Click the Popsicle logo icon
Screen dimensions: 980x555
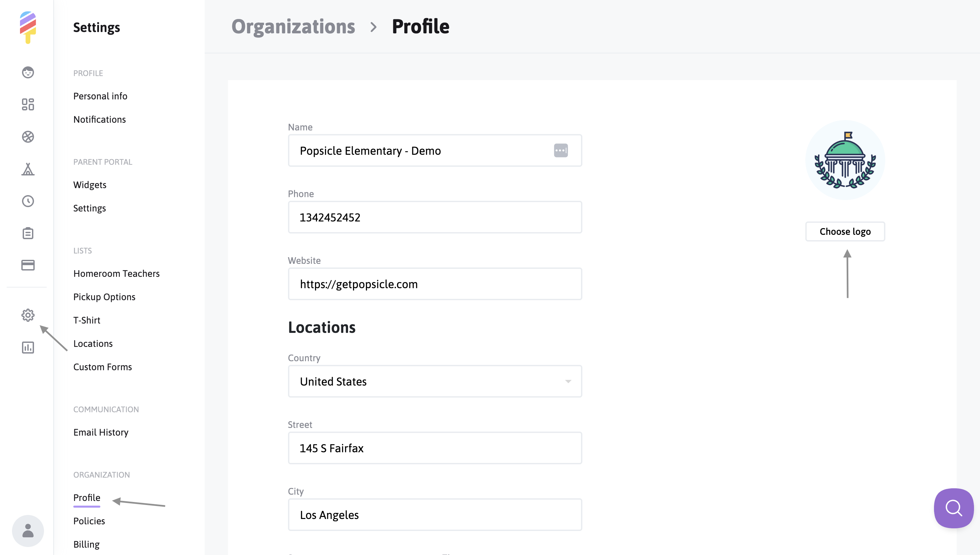click(x=28, y=27)
